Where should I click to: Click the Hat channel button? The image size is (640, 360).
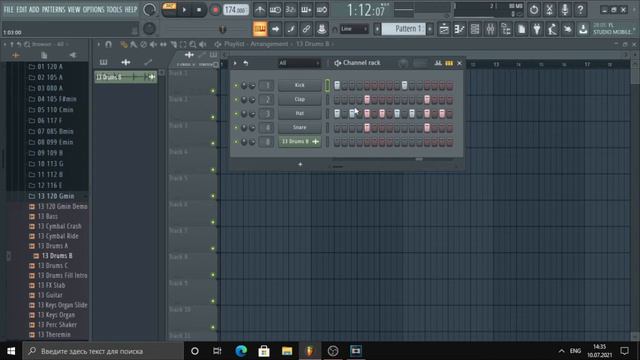point(300,113)
